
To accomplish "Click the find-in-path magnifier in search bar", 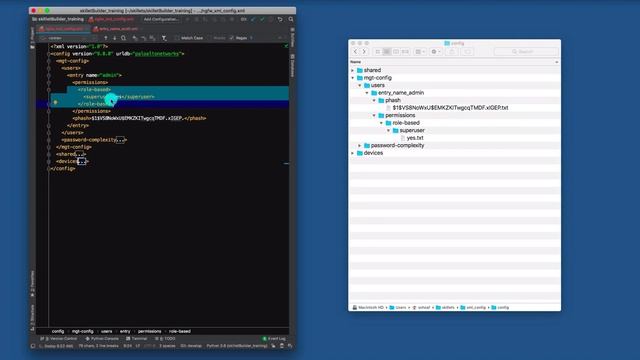I will [123, 38].
